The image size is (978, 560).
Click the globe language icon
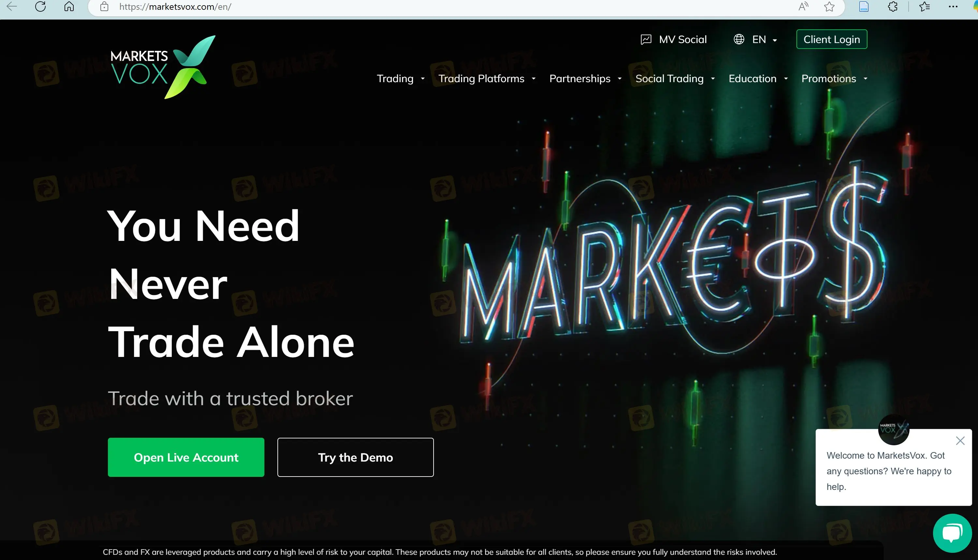pos(739,39)
